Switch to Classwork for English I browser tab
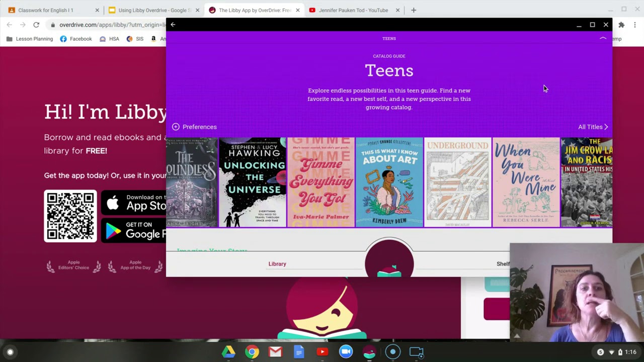The width and height of the screenshot is (644, 362). pyautogui.click(x=52, y=10)
